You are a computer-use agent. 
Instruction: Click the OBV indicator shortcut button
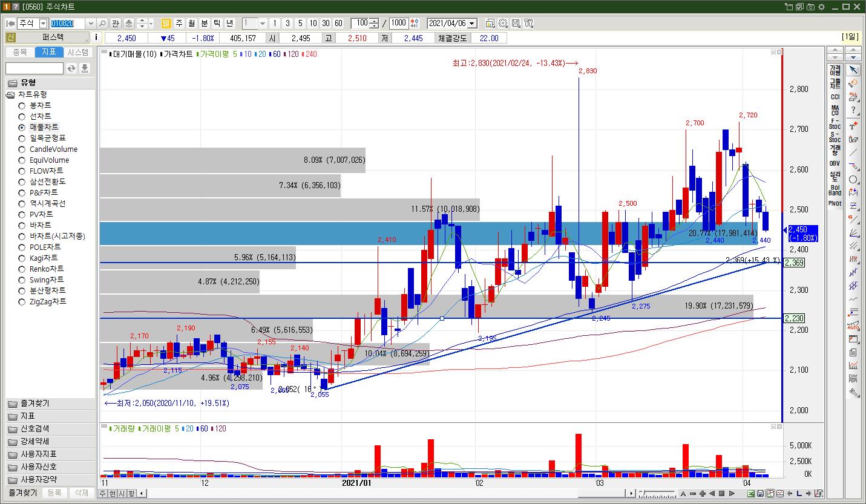point(835,163)
